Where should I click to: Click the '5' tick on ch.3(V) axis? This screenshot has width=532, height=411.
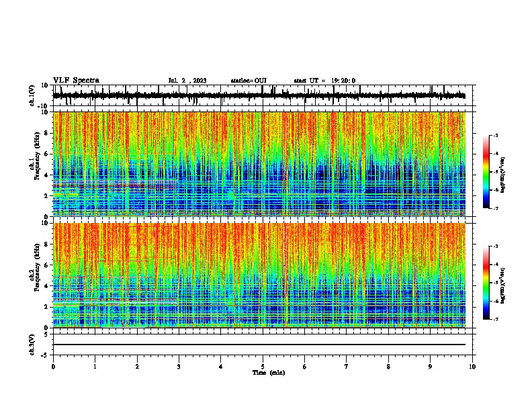(x=47, y=334)
